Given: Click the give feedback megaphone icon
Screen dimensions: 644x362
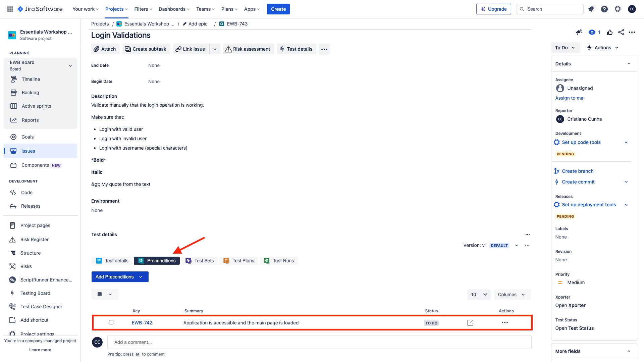Looking at the screenshot, I should (579, 32).
